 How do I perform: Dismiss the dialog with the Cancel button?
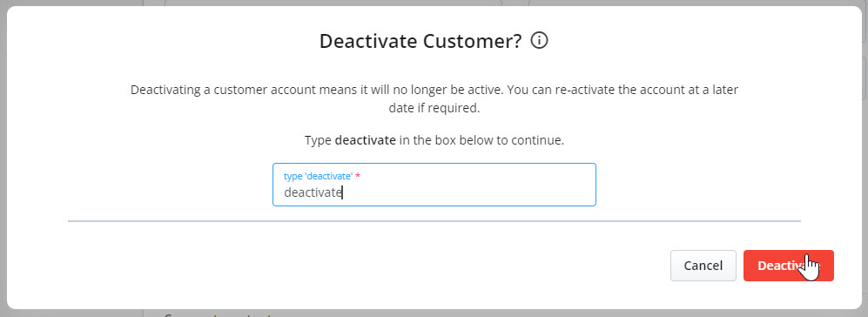click(x=703, y=266)
